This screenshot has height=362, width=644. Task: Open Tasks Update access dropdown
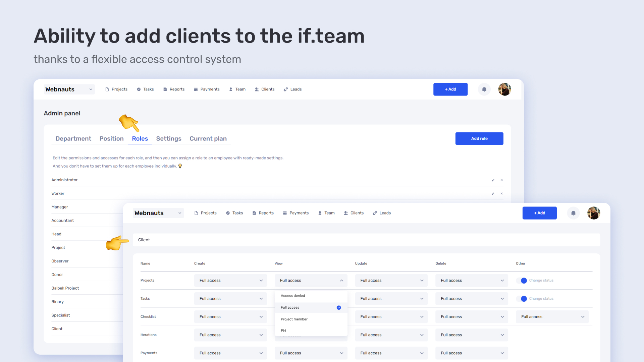point(391,299)
